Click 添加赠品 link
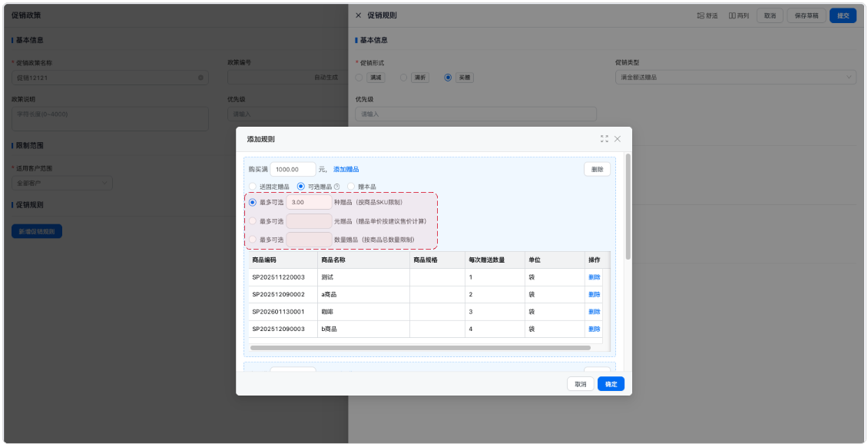Image resolution: width=868 pixels, height=447 pixels. tap(346, 169)
